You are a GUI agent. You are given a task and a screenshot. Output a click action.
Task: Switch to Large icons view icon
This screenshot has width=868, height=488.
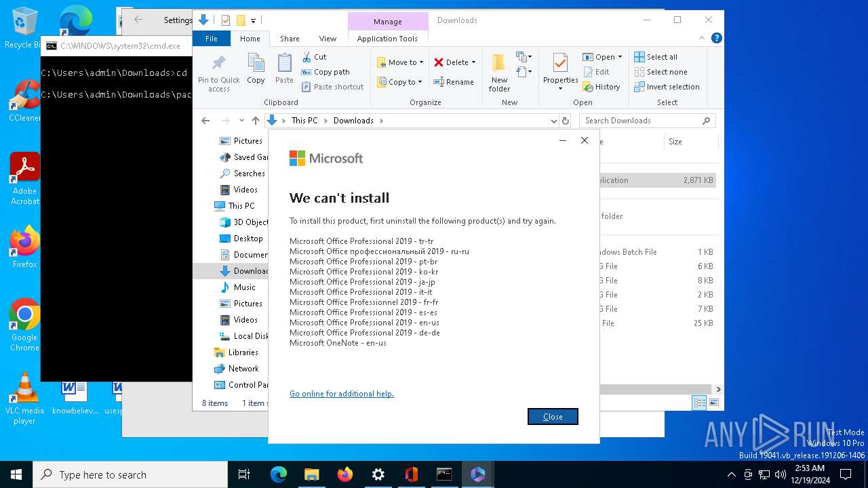point(713,403)
